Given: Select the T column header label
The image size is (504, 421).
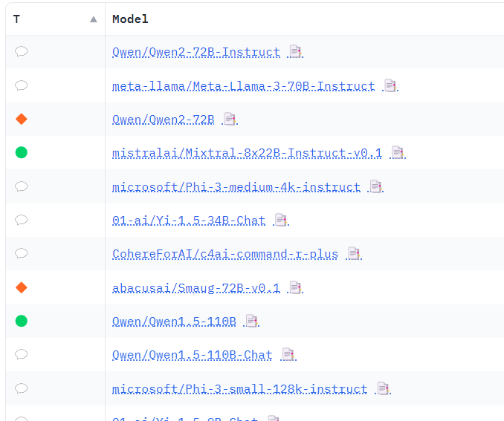Looking at the screenshot, I should (16, 19).
